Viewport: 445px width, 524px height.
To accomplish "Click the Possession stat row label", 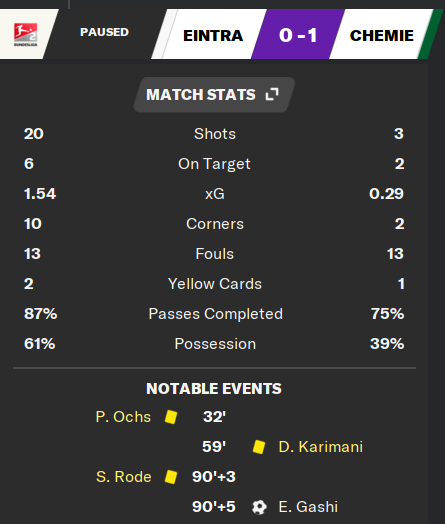I will [215, 344].
